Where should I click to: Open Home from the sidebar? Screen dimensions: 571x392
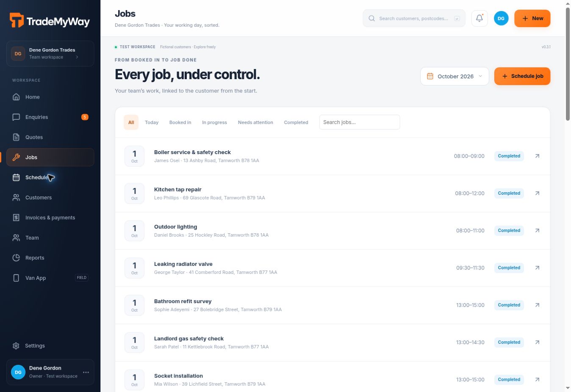[50, 97]
